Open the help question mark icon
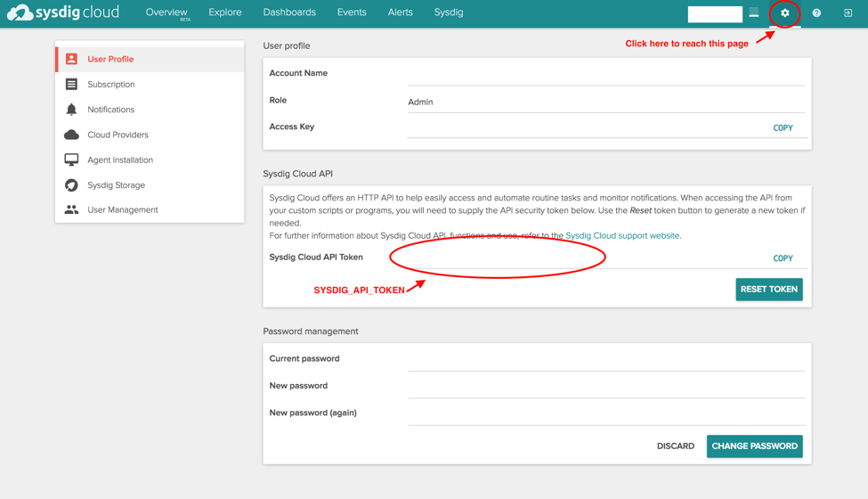868x499 pixels. [816, 12]
